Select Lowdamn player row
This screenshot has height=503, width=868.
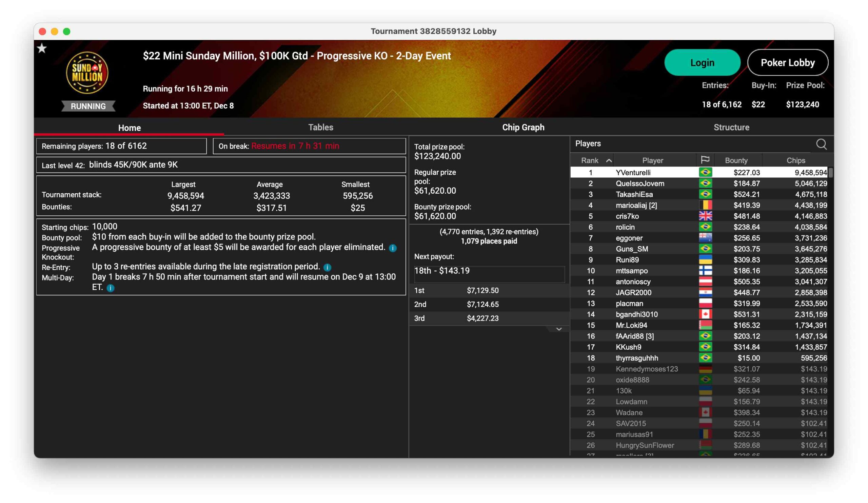click(x=698, y=401)
